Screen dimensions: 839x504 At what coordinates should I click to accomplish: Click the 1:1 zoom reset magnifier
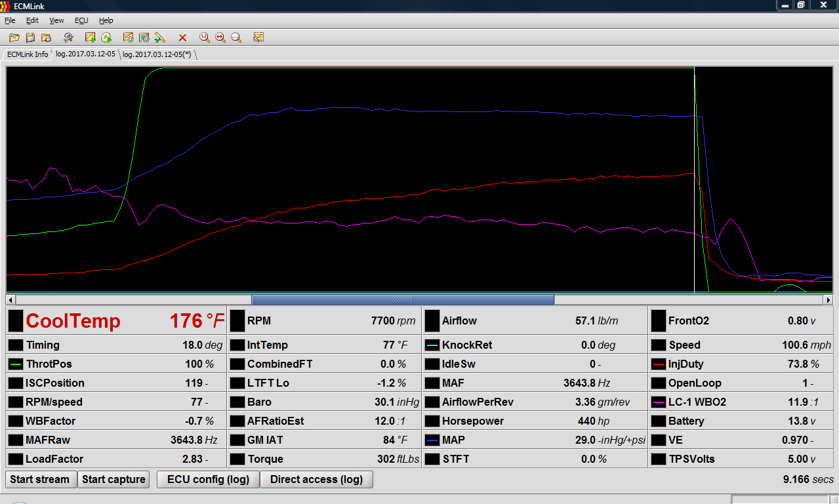[205, 38]
